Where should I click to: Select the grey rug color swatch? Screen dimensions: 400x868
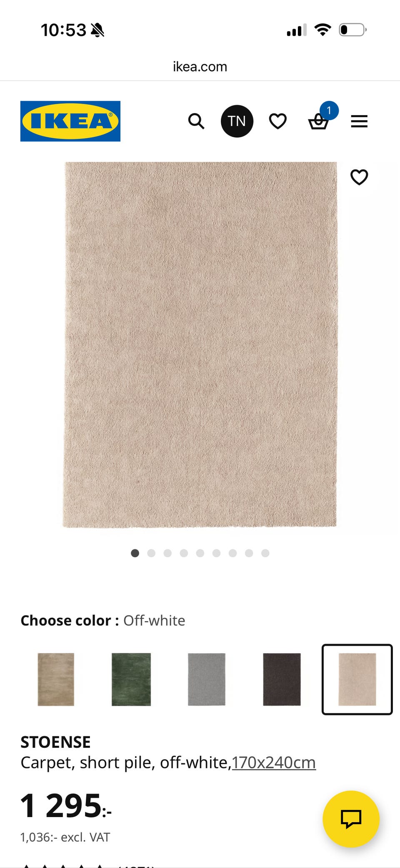coord(207,679)
